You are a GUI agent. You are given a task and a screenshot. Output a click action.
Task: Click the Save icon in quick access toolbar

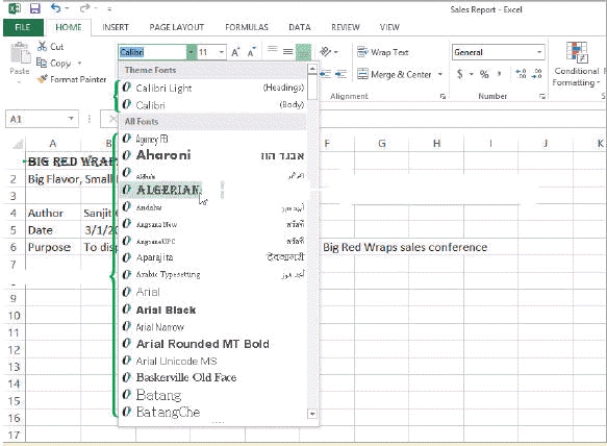click(35, 8)
